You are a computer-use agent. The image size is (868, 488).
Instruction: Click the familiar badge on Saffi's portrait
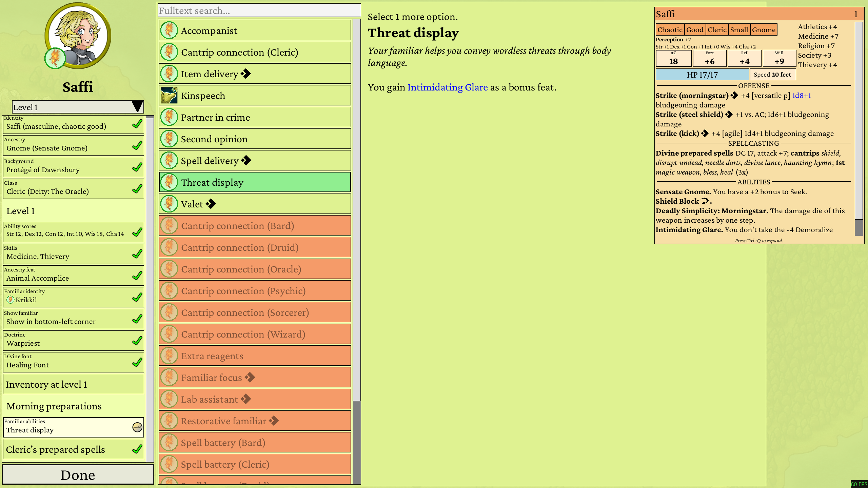pos(55,58)
